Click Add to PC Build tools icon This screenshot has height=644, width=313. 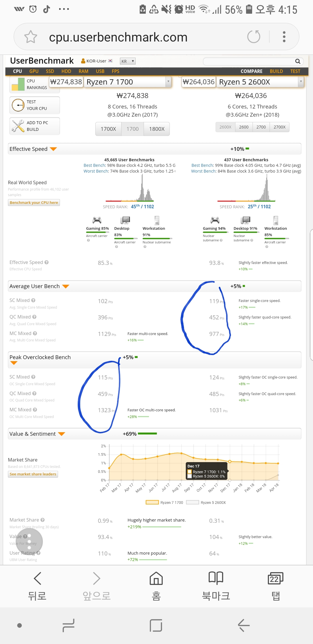18,126
